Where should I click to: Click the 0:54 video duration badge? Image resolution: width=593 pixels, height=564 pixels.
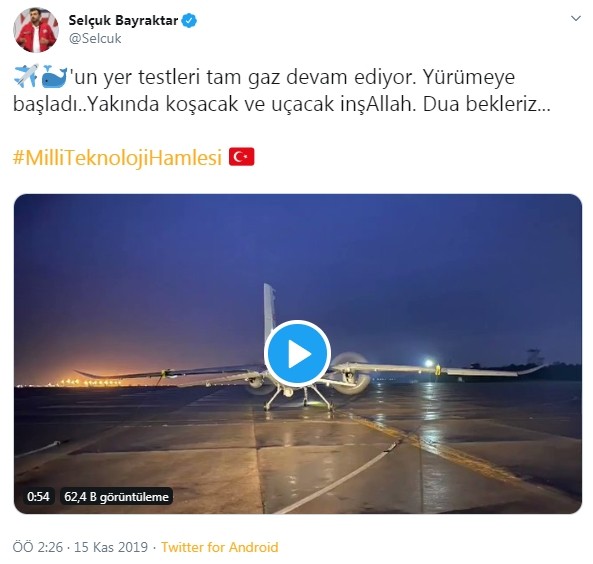pos(38,496)
